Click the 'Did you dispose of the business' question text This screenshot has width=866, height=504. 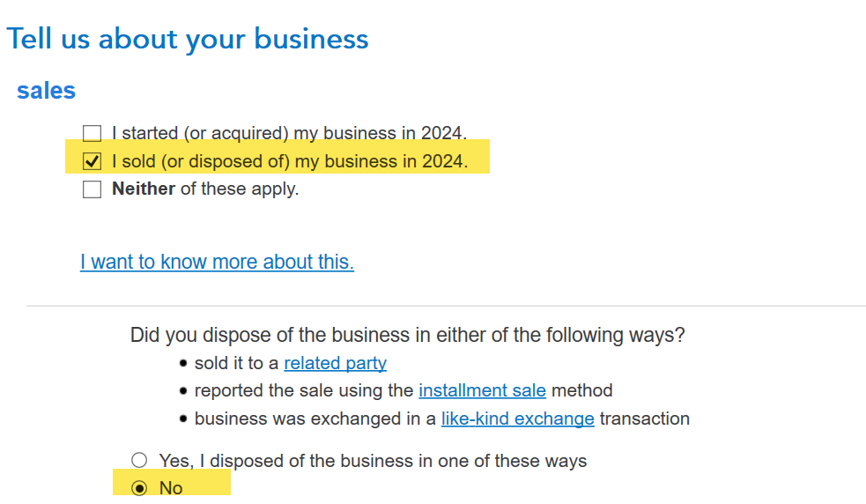click(407, 335)
